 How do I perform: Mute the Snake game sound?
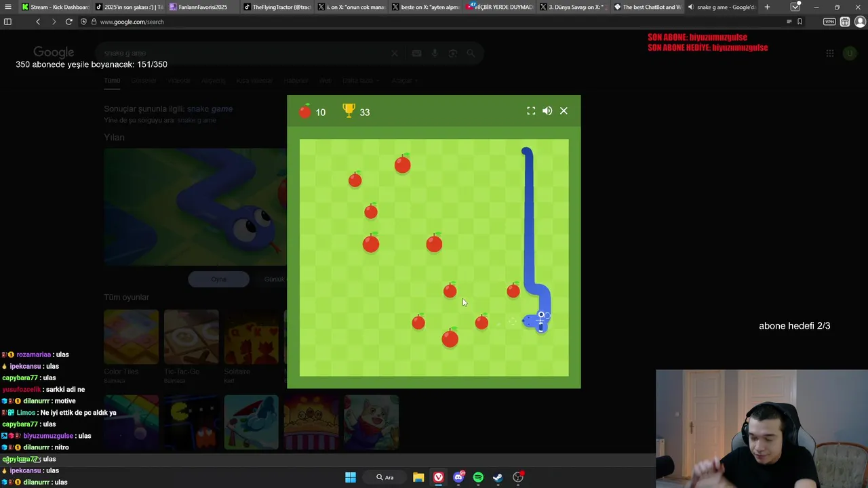pos(547,111)
